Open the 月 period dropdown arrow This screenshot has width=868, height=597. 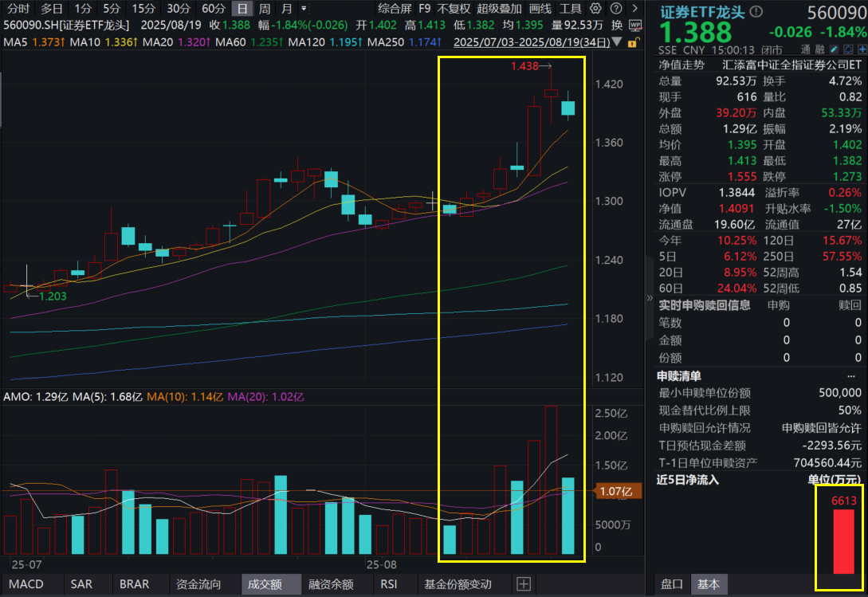coord(304,9)
